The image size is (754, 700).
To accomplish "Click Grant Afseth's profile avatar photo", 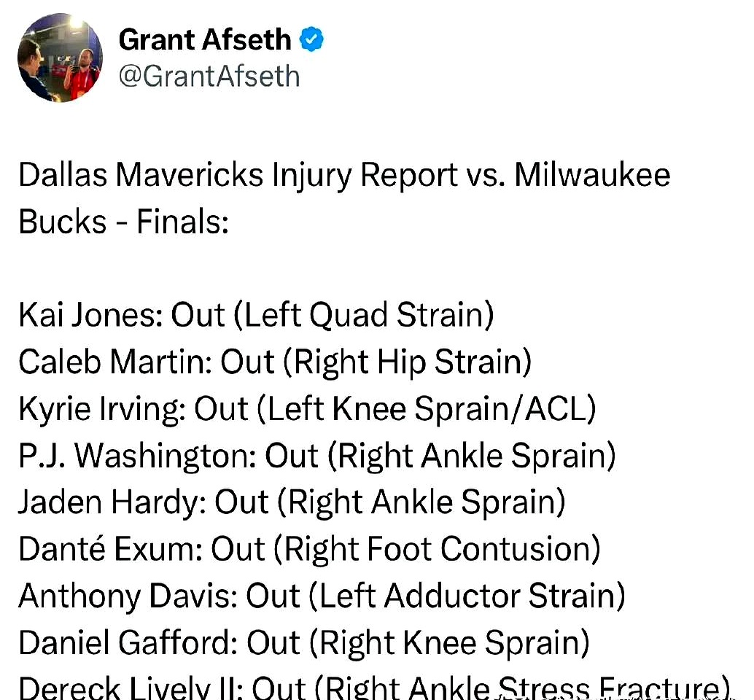I will (60, 57).
